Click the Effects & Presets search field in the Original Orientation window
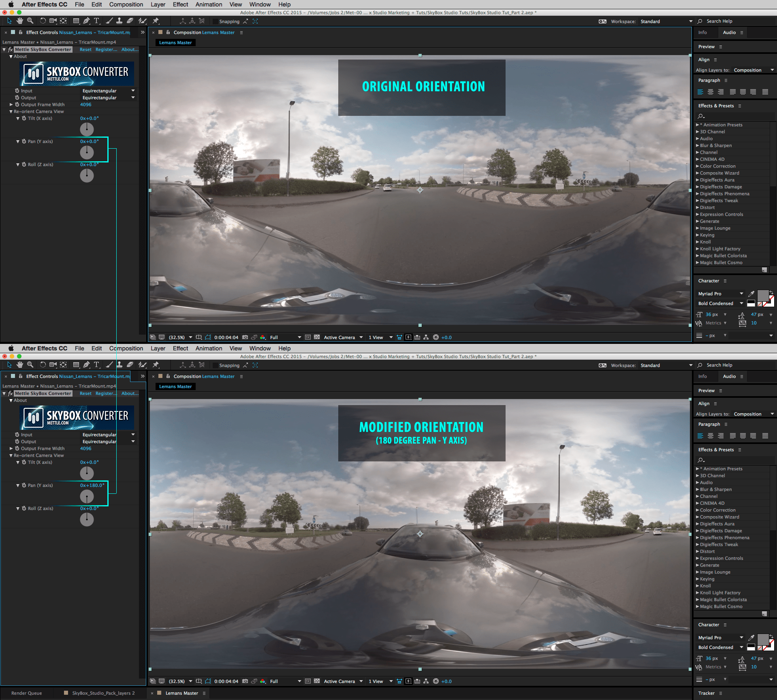Screen dimensions: 777x700 pos(735,116)
